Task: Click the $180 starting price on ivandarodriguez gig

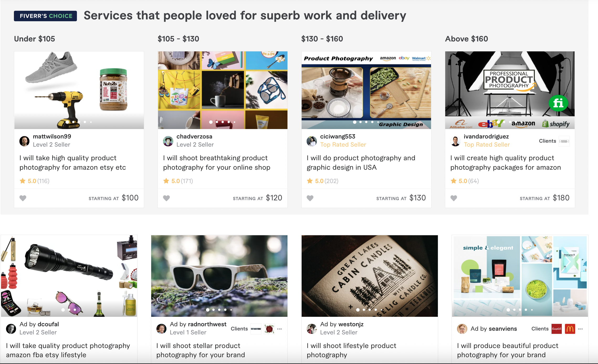Action: [x=561, y=198]
